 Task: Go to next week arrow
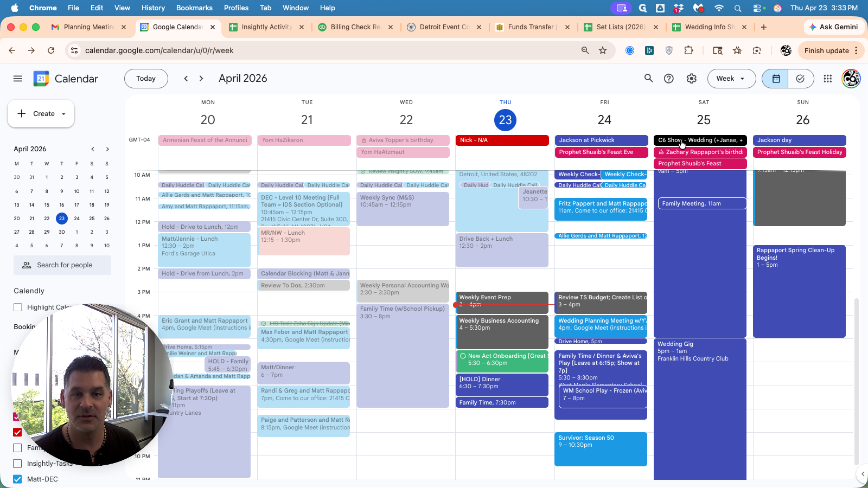pyautogui.click(x=201, y=79)
